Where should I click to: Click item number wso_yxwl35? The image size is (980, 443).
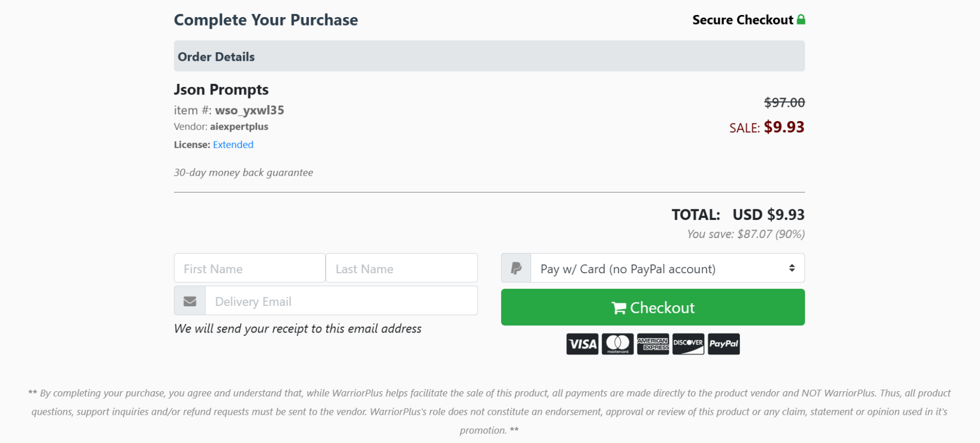click(x=249, y=110)
